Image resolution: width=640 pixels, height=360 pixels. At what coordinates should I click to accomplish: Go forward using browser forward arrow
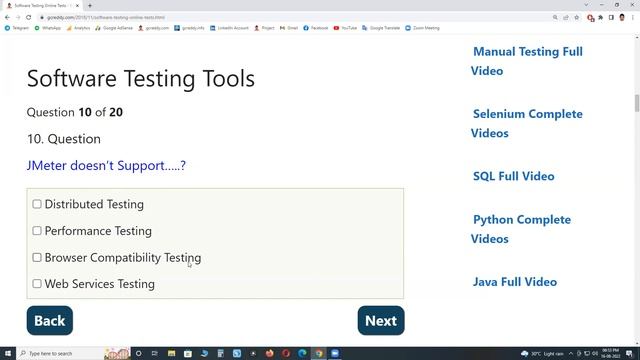(18, 18)
